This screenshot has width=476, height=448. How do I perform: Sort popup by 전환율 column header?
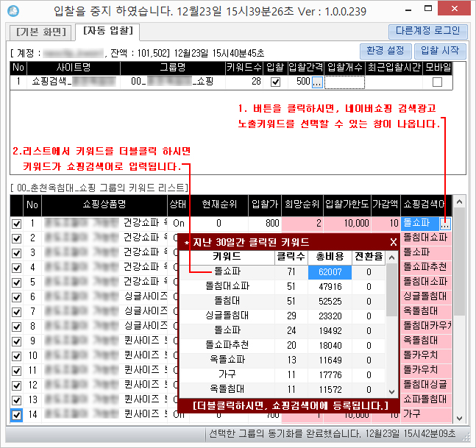coord(369,257)
